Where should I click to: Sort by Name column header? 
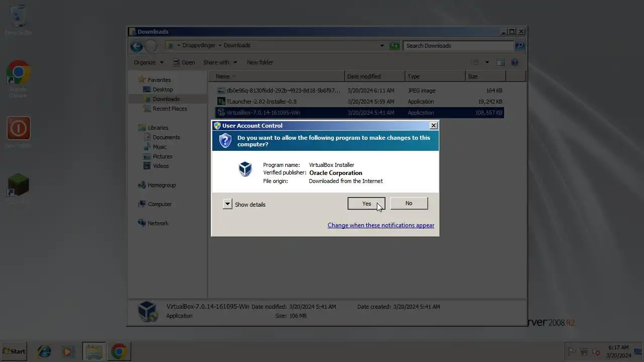coord(277,76)
